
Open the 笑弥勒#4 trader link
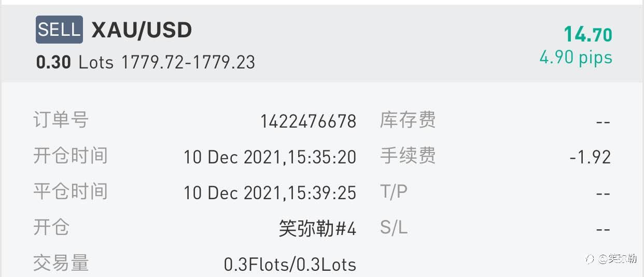[x=317, y=228]
